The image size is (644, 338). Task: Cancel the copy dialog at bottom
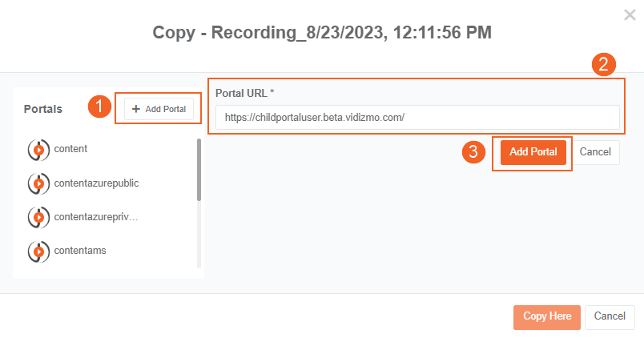coord(610,317)
